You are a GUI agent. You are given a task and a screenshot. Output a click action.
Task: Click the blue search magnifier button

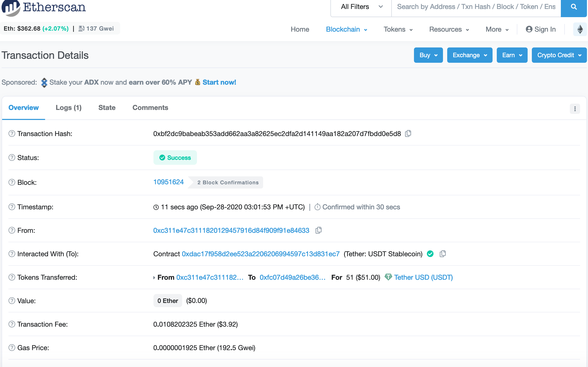tap(574, 7)
